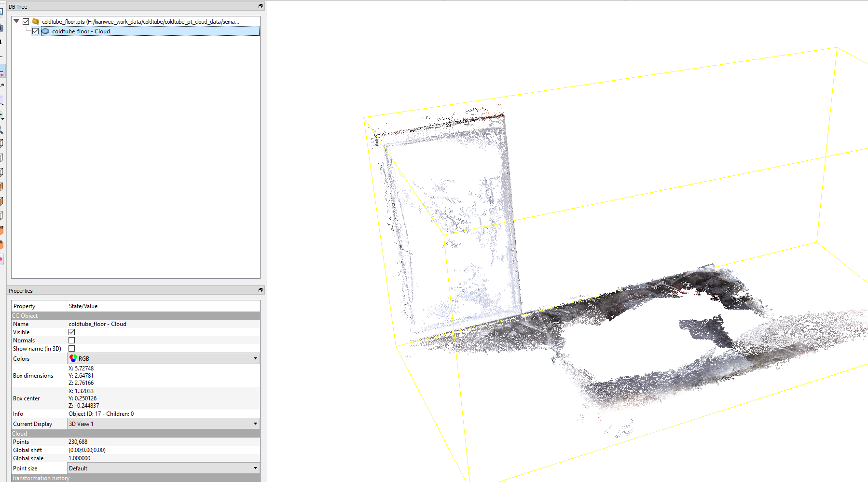Float the Properties panel
The width and height of the screenshot is (868, 482).
pos(261,290)
